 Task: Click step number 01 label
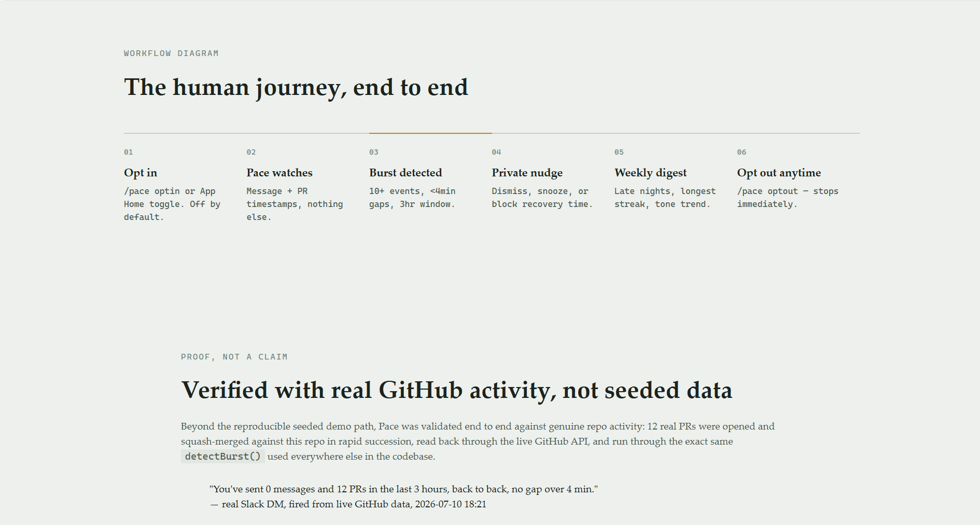129,152
